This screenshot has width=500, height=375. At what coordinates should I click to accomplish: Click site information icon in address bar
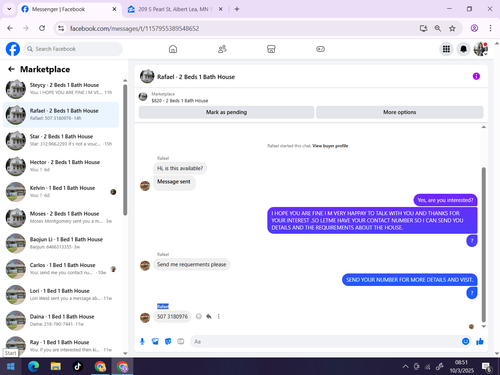coord(61,28)
